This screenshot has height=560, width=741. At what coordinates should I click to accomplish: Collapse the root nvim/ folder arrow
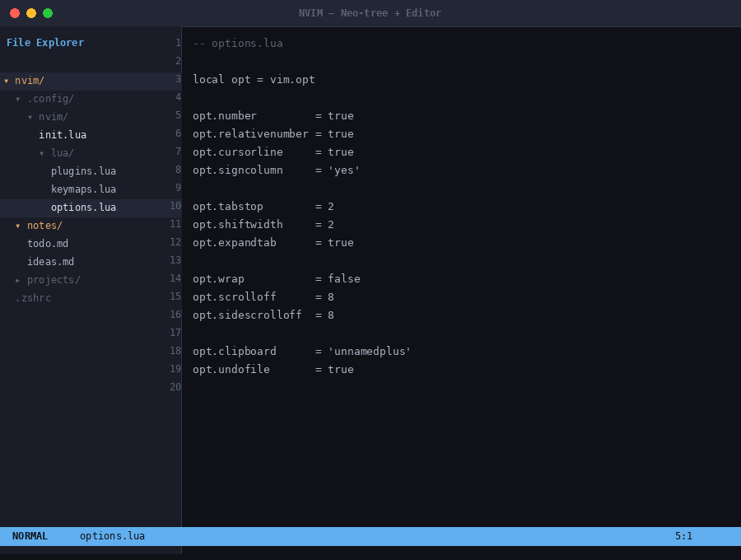point(6,82)
